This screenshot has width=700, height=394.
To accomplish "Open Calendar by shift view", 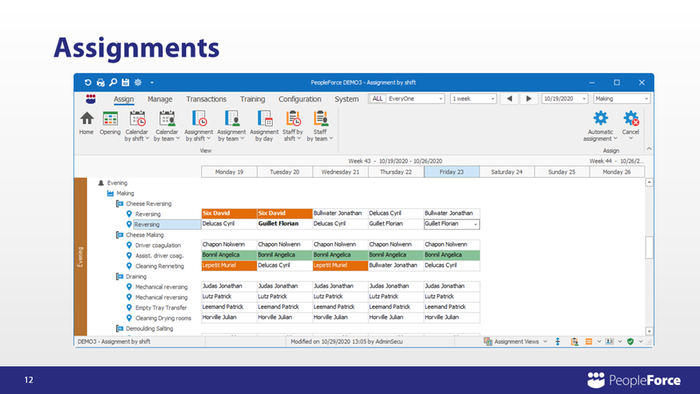I will tap(137, 126).
